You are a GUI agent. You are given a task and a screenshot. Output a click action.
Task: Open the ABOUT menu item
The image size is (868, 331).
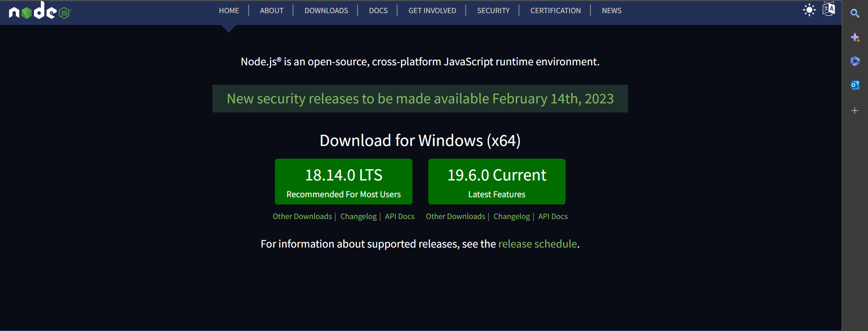tap(272, 10)
